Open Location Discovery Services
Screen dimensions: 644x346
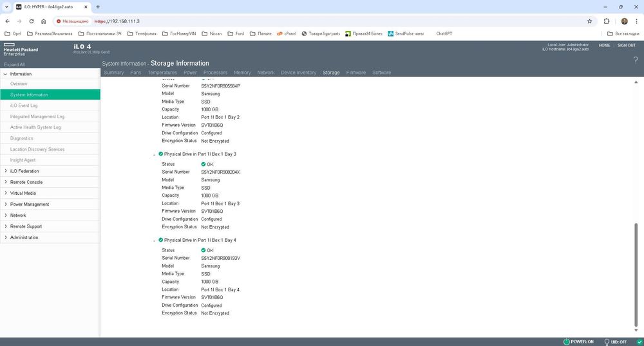point(50,149)
